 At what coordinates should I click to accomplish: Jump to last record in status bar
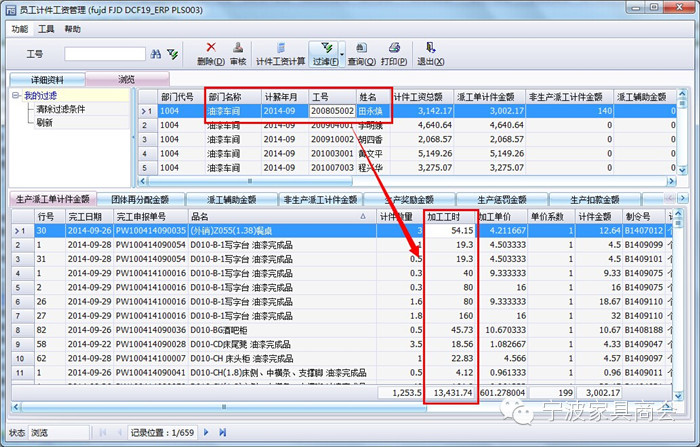click(223, 432)
